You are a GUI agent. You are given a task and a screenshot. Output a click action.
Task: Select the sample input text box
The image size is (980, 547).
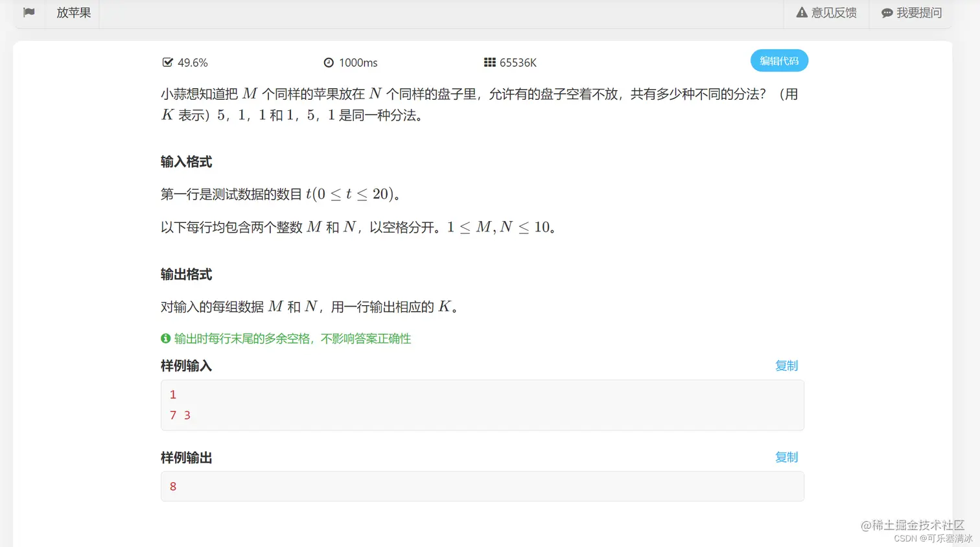click(482, 404)
